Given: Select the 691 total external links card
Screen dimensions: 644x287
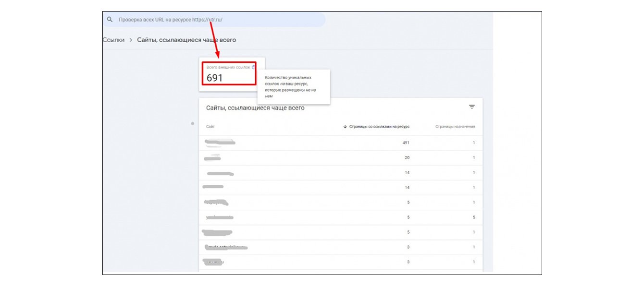Looking at the screenshot, I should 229,73.
